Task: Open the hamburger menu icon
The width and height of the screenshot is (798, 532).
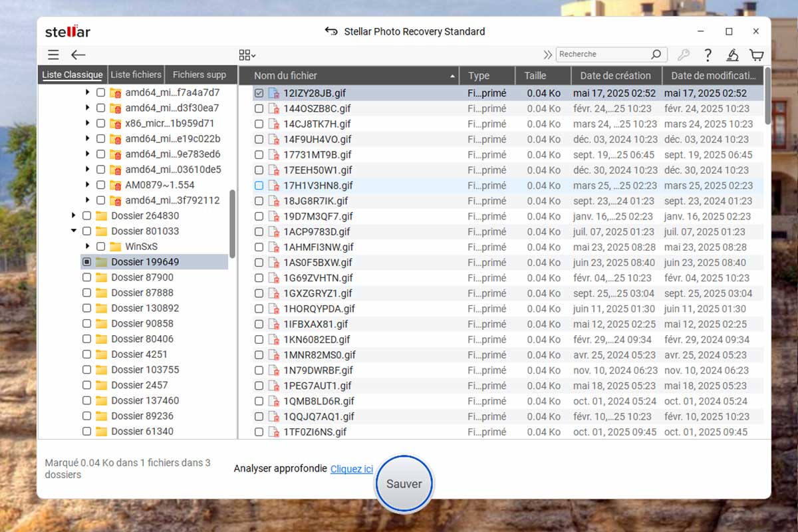Action: point(53,55)
